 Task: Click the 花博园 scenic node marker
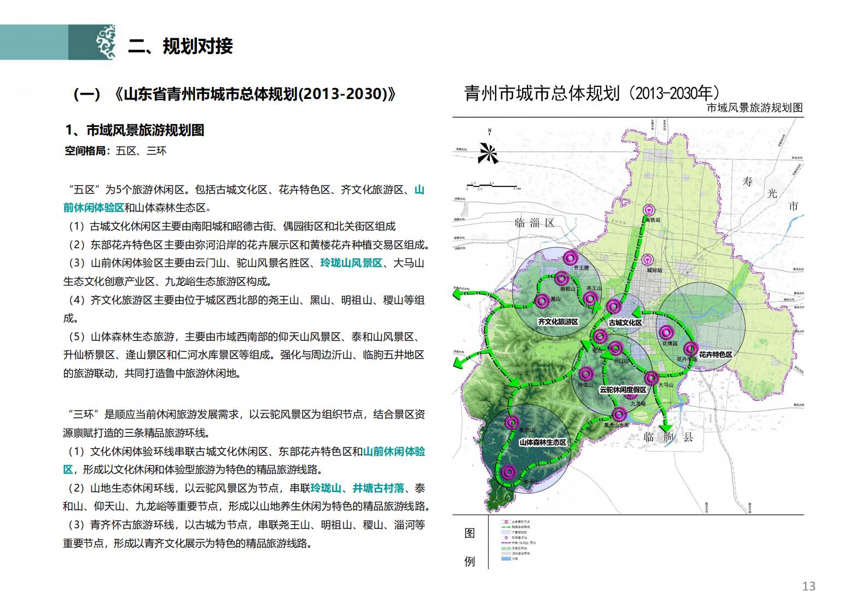click(x=665, y=332)
